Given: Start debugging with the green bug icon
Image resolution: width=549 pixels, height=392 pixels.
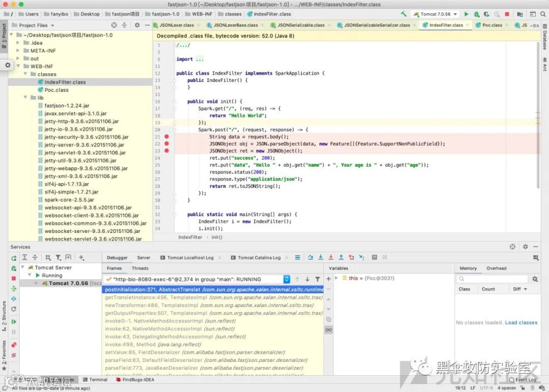Looking at the screenshot, I should click(476, 14).
